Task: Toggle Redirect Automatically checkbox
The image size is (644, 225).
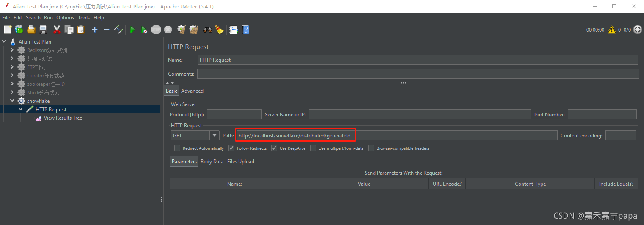Action: coord(177,148)
